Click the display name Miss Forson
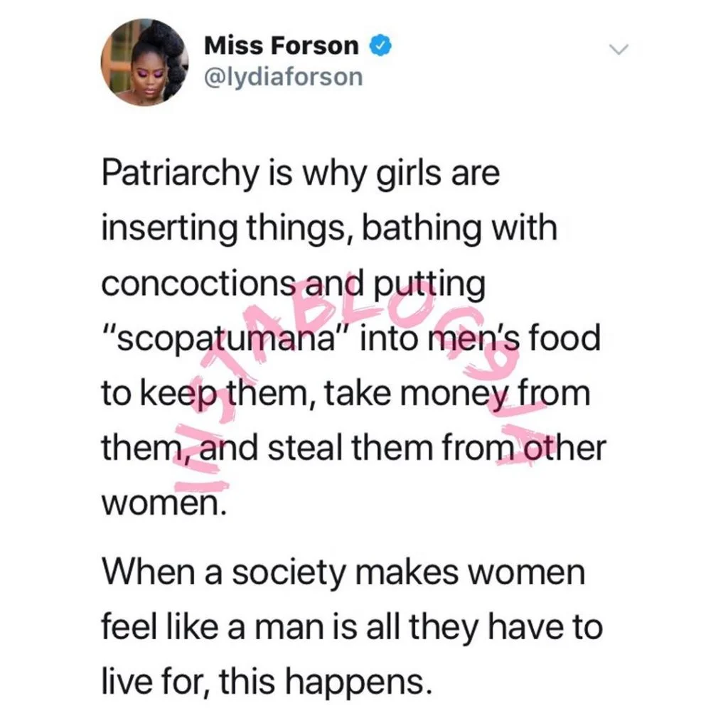The height and width of the screenshot is (728, 728). (282, 46)
